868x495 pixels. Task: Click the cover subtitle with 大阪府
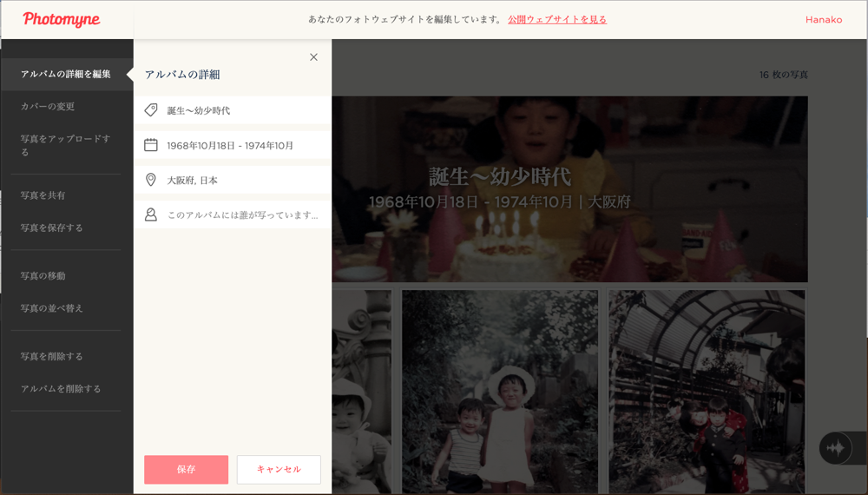[500, 201]
